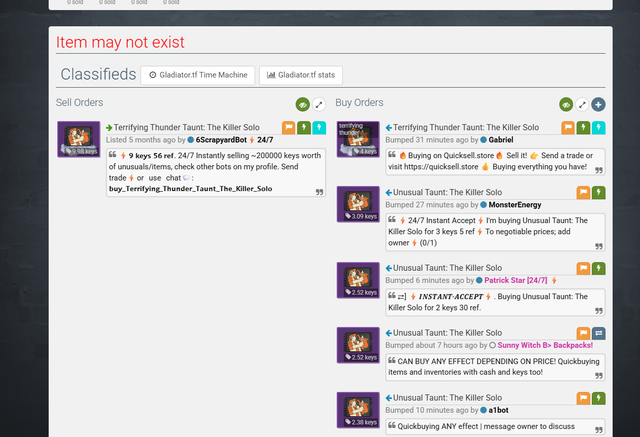Image resolution: width=640 pixels, height=437 pixels.
Task: Open Gladiator.tf stats
Action: pyautogui.click(x=301, y=75)
